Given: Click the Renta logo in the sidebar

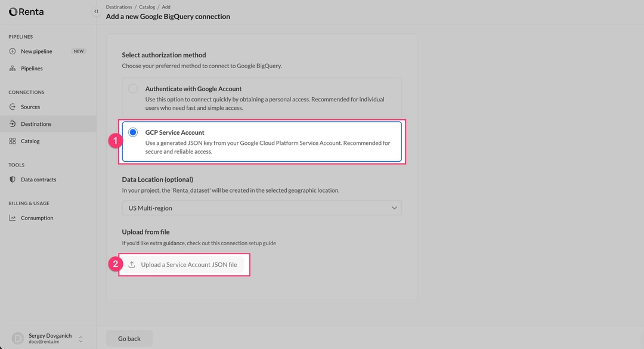Looking at the screenshot, I should pyautogui.click(x=26, y=11).
